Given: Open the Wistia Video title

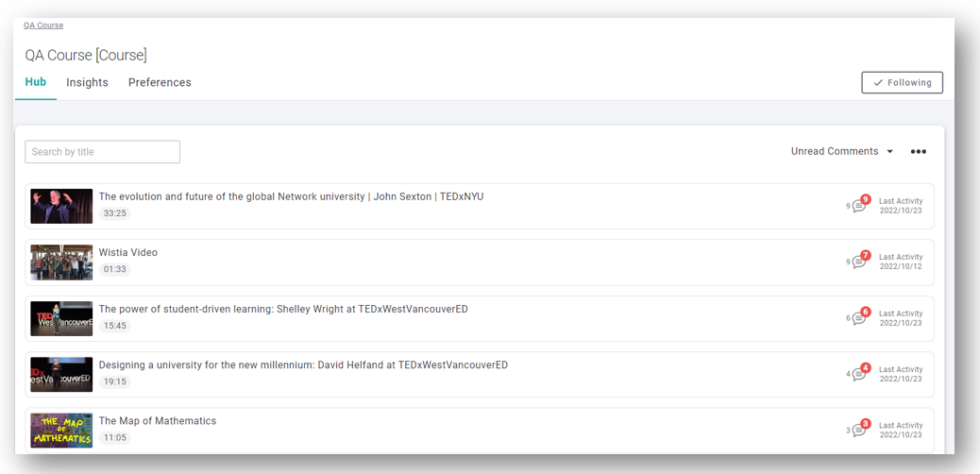Looking at the screenshot, I should (x=128, y=253).
